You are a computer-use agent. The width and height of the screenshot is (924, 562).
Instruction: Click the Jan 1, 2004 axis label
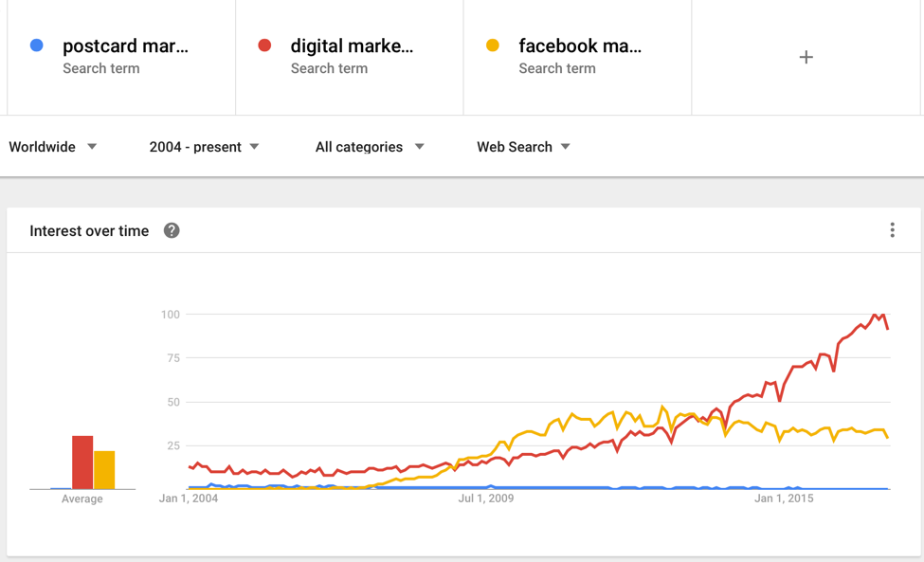point(189,498)
